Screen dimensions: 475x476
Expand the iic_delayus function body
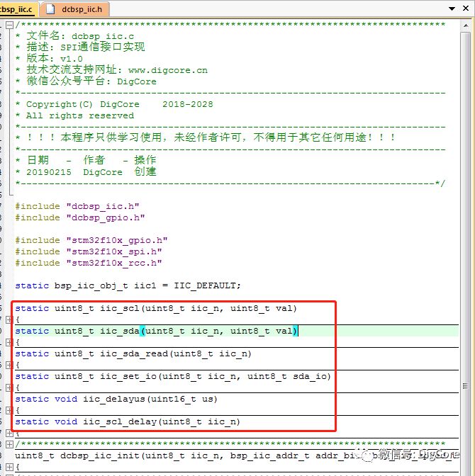[x=9, y=410]
